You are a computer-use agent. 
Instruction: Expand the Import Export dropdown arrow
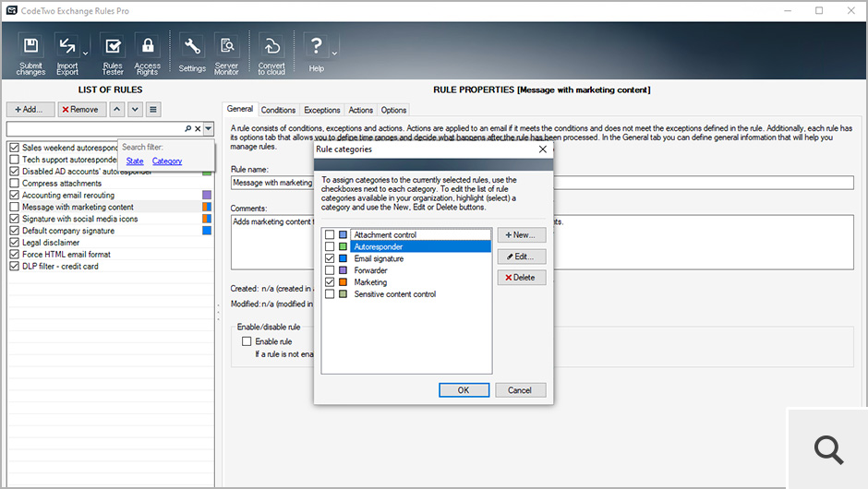tap(85, 54)
